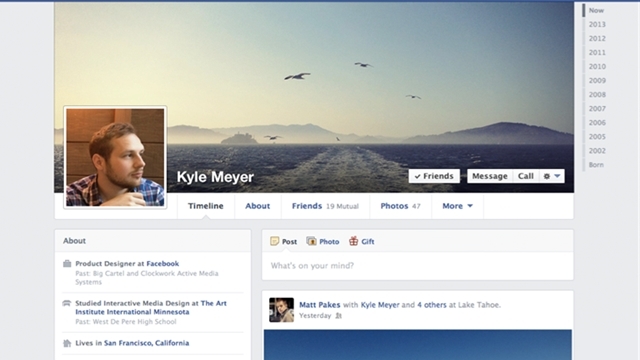Jump to 2005 on the timeline
Image resolution: width=640 pixels, height=360 pixels.
[597, 137]
